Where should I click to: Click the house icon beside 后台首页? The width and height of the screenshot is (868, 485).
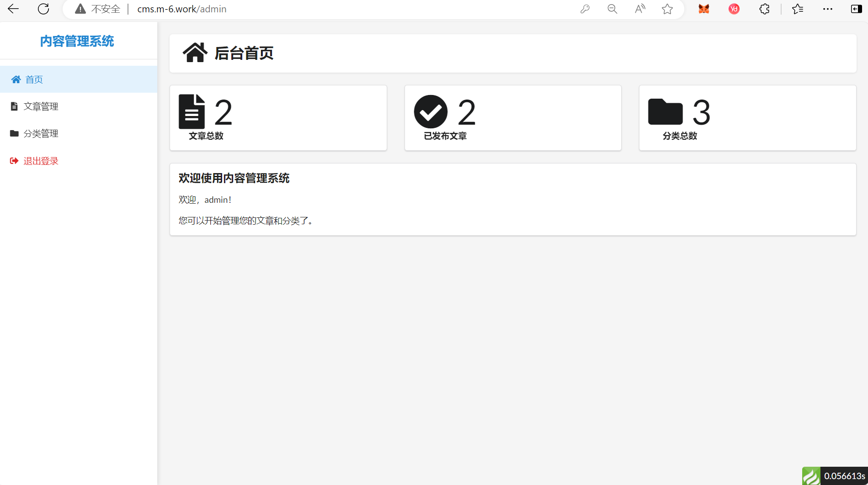[x=195, y=53]
